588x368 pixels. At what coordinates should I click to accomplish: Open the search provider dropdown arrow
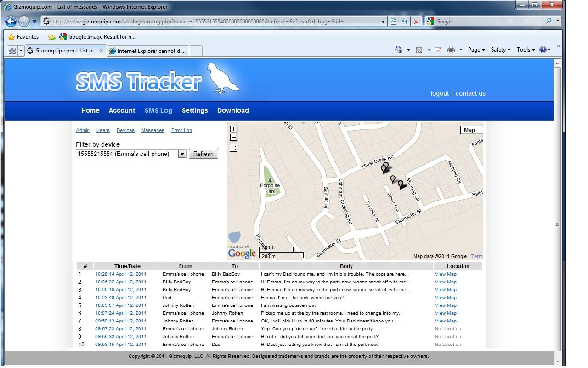(558, 21)
